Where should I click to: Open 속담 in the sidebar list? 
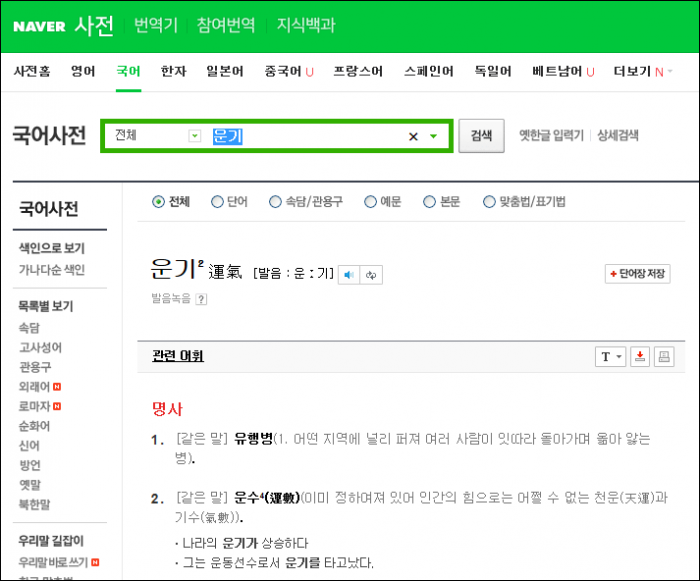[x=29, y=328]
